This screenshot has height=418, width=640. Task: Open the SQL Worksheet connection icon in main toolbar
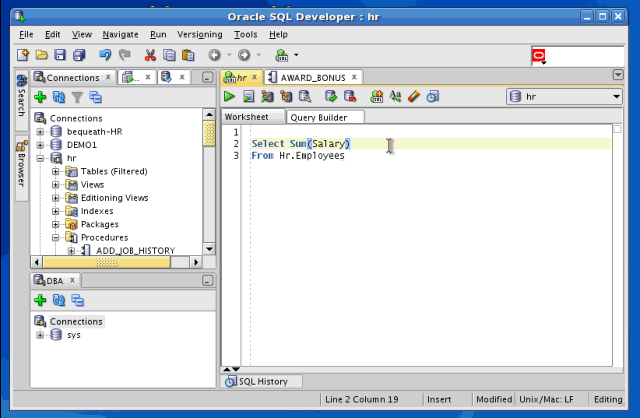[x=282, y=55]
